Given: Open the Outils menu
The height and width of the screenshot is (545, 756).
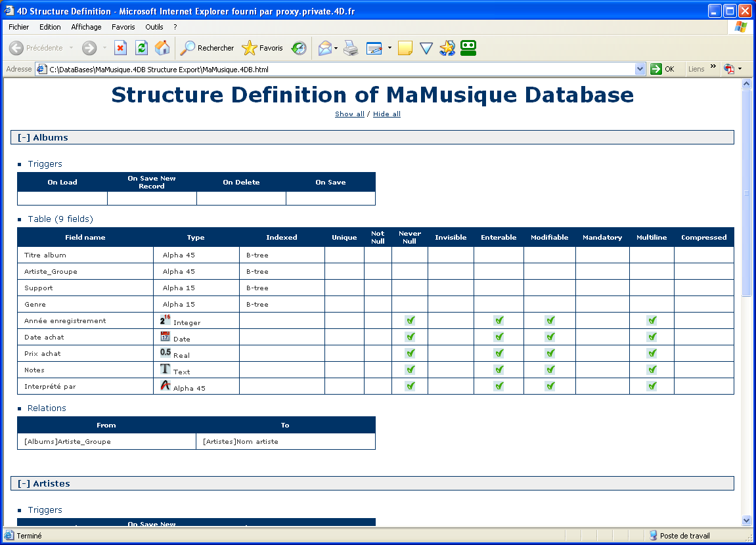Looking at the screenshot, I should point(154,27).
